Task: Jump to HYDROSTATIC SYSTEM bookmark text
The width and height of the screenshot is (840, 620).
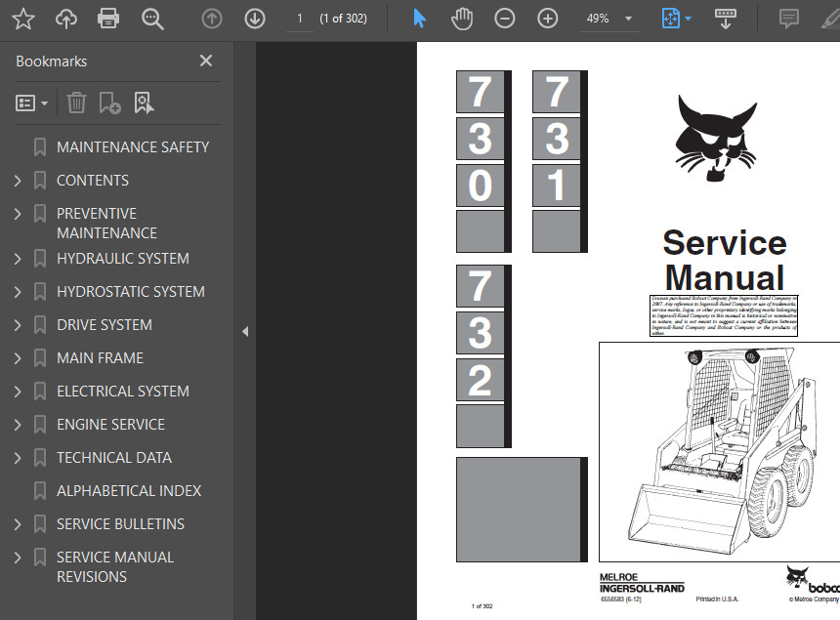Action: 131,292
